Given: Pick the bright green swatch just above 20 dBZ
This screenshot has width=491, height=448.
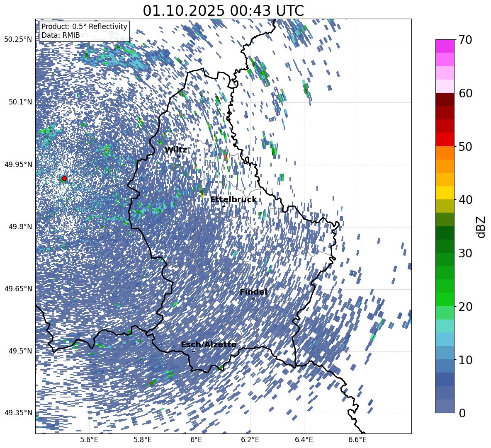Looking at the screenshot, I should (x=445, y=299).
